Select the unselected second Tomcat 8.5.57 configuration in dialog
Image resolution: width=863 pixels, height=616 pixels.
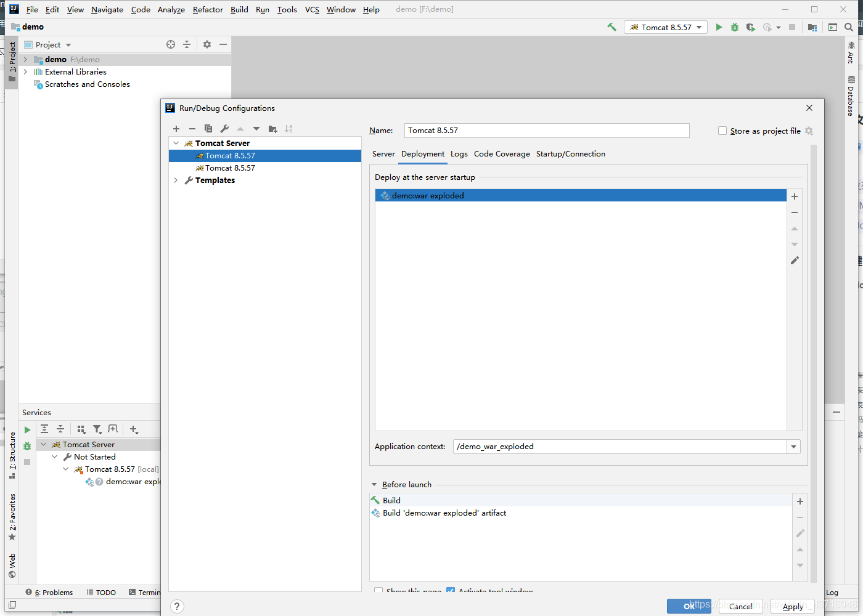click(x=265, y=168)
